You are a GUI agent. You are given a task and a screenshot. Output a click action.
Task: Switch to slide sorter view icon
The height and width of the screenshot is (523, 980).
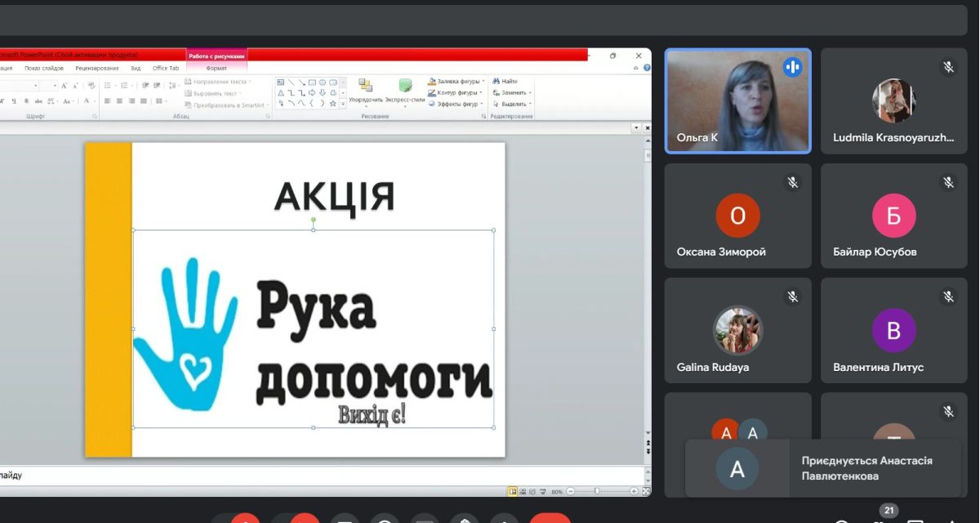click(522, 490)
